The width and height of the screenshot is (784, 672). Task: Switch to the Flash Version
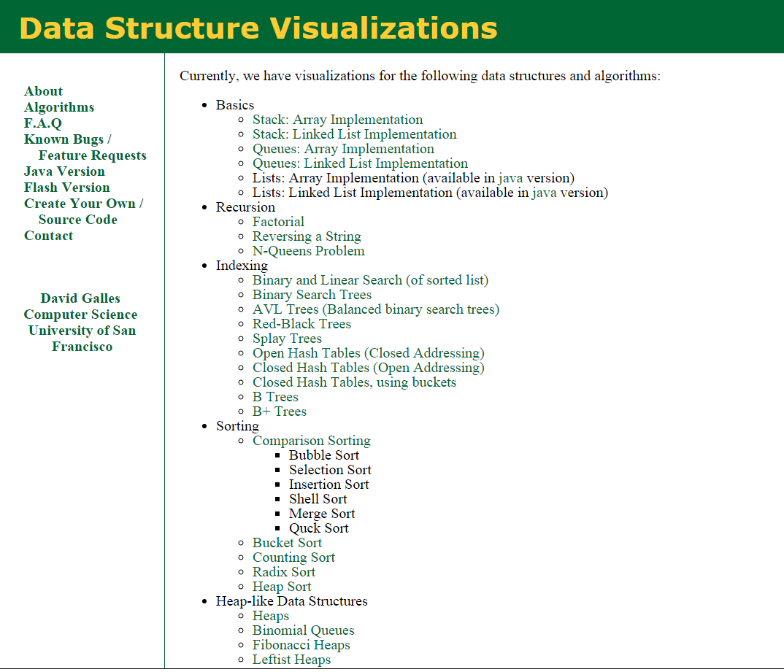[66, 187]
